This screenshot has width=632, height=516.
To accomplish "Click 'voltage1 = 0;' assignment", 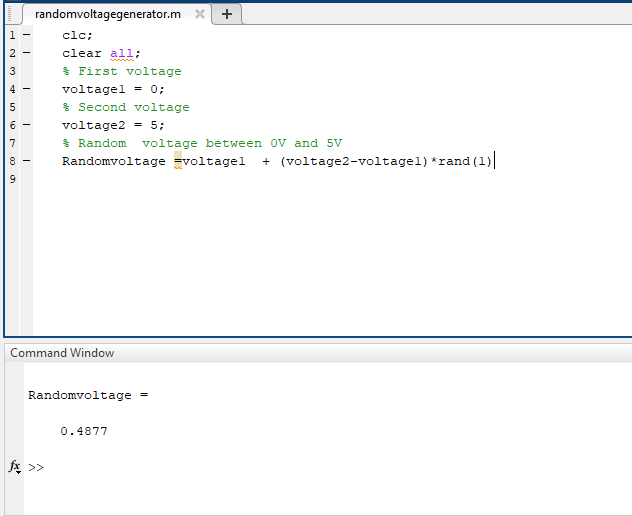I will pyautogui.click(x=113, y=89).
